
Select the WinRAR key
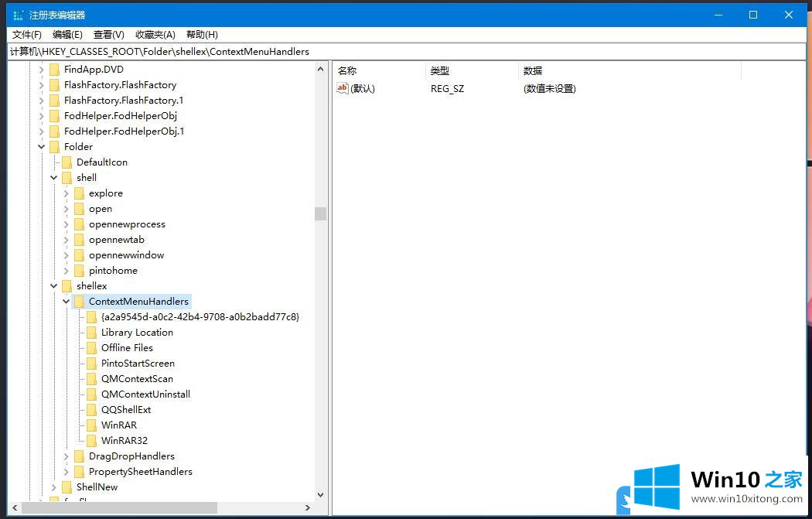point(119,425)
